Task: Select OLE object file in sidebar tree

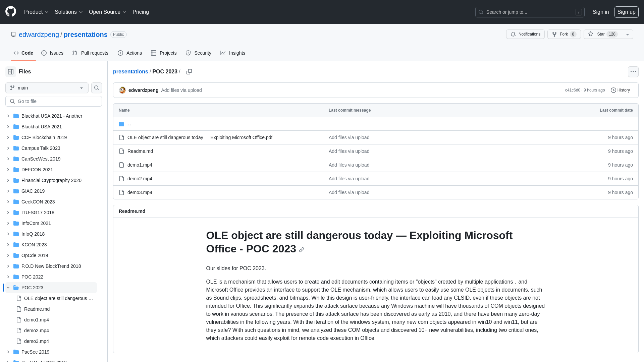Action: click(x=59, y=298)
